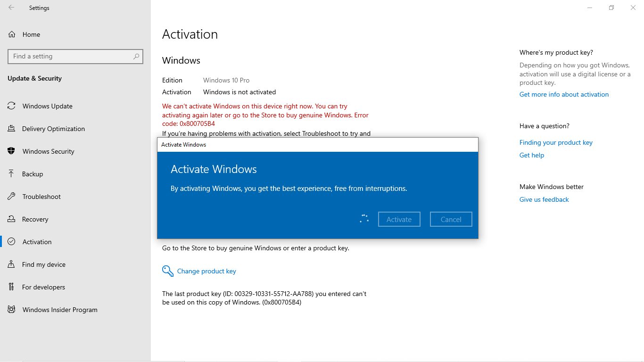Image resolution: width=644 pixels, height=362 pixels.
Task: Click the Troubleshoot wrench icon
Action: [x=11, y=197]
